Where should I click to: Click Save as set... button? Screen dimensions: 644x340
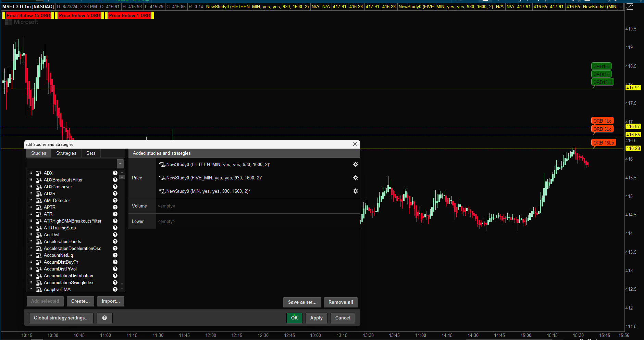[x=302, y=302]
